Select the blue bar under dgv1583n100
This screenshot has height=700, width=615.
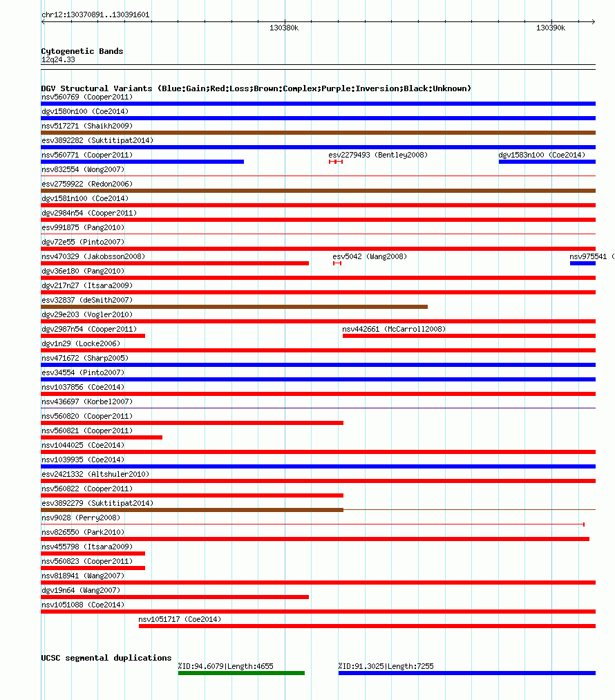coord(547,162)
